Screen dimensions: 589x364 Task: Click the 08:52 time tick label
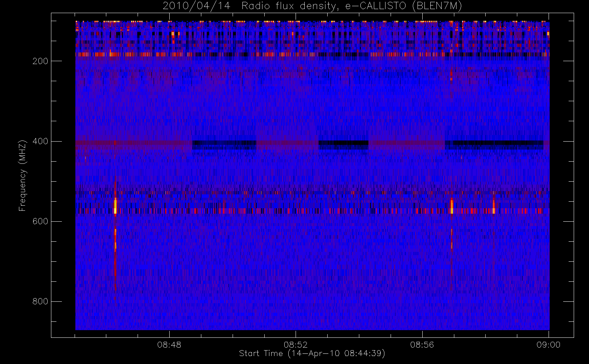(296, 345)
